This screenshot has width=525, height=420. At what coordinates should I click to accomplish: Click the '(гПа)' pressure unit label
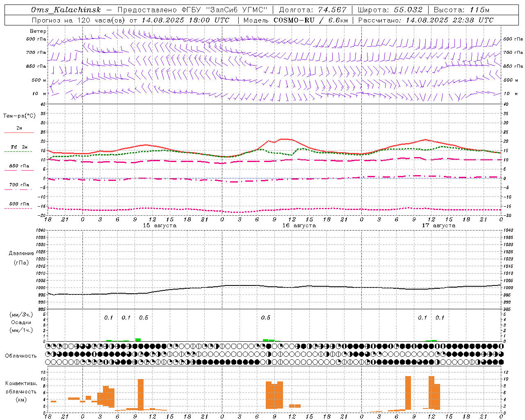point(21,262)
